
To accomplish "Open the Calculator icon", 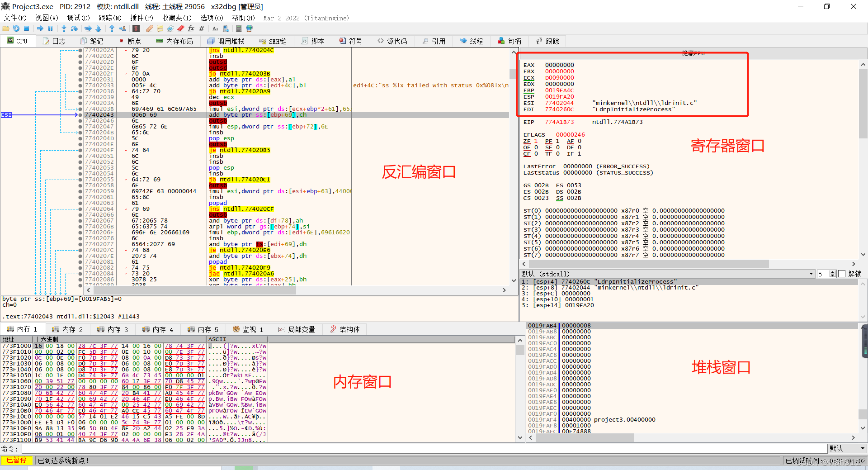I will coord(239,28).
